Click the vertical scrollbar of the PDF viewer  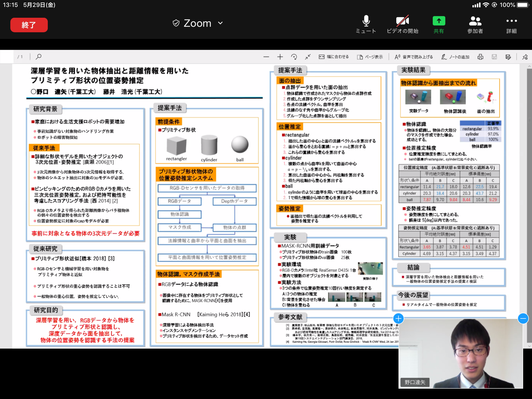[529, 204]
